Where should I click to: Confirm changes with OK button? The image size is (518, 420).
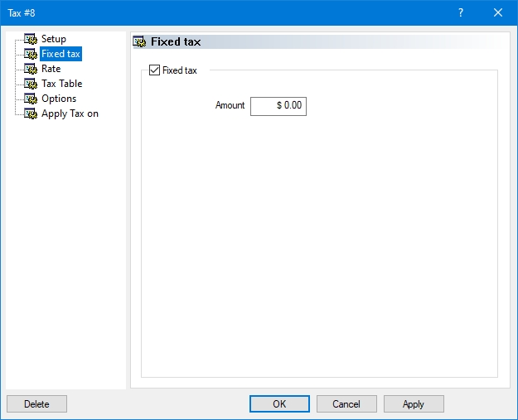(279, 404)
